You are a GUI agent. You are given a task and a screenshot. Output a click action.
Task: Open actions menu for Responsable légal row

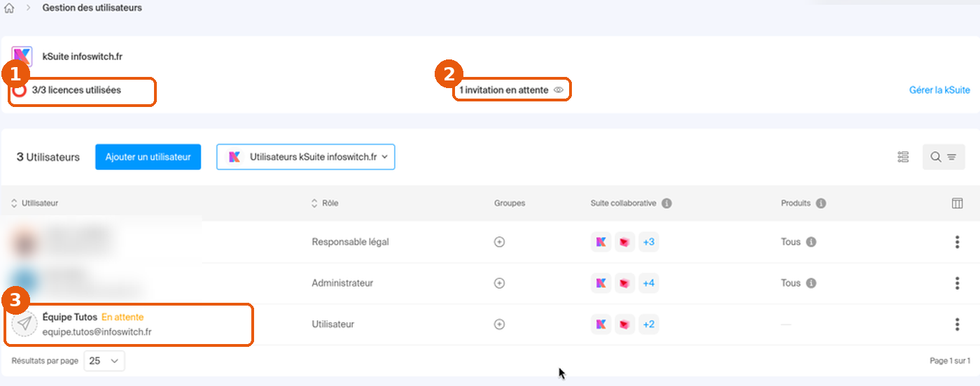click(957, 242)
